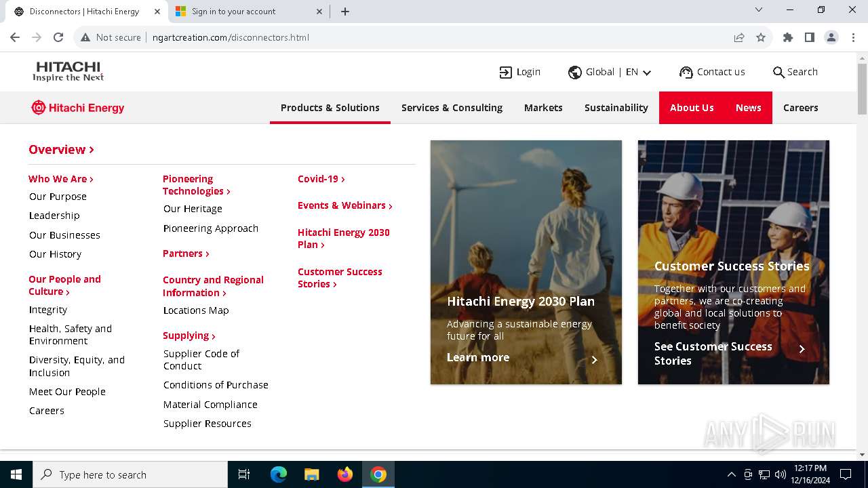The image size is (868, 488).
Task: Click the Windows taskbar search box
Action: (130, 474)
